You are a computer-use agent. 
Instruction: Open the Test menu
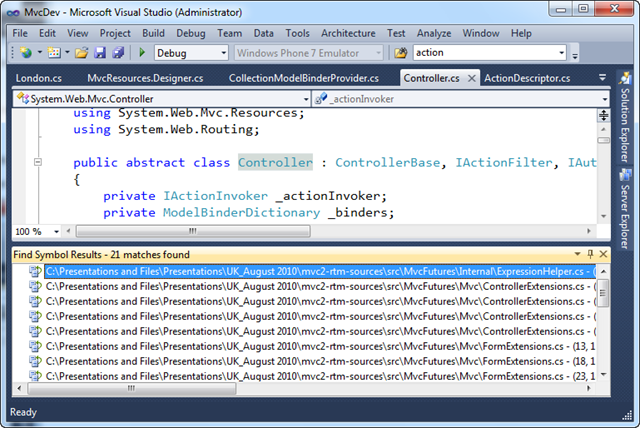click(396, 33)
